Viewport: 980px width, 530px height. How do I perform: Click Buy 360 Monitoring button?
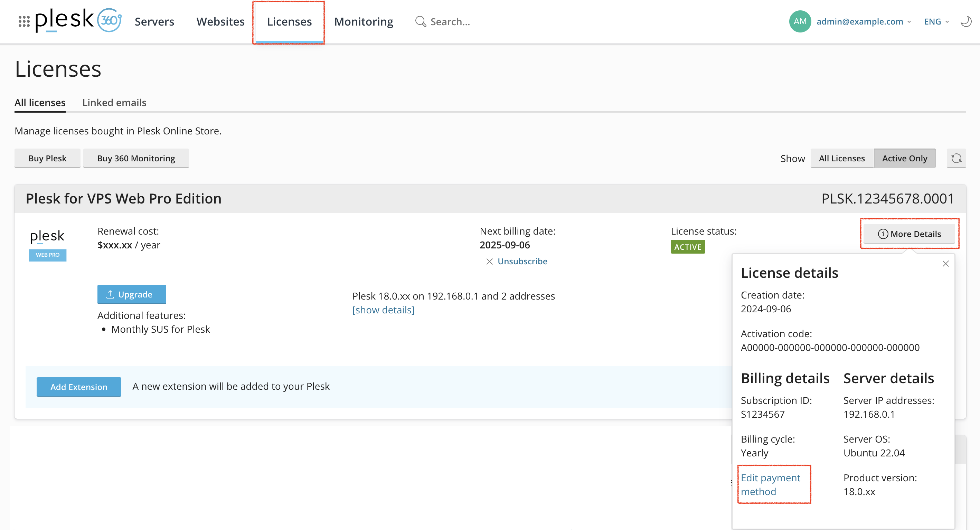(x=136, y=158)
